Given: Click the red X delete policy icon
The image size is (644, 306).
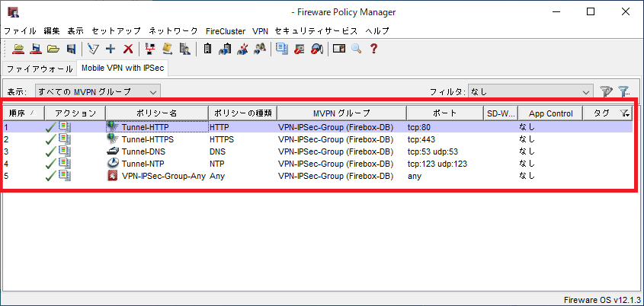Looking at the screenshot, I should point(128,49).
